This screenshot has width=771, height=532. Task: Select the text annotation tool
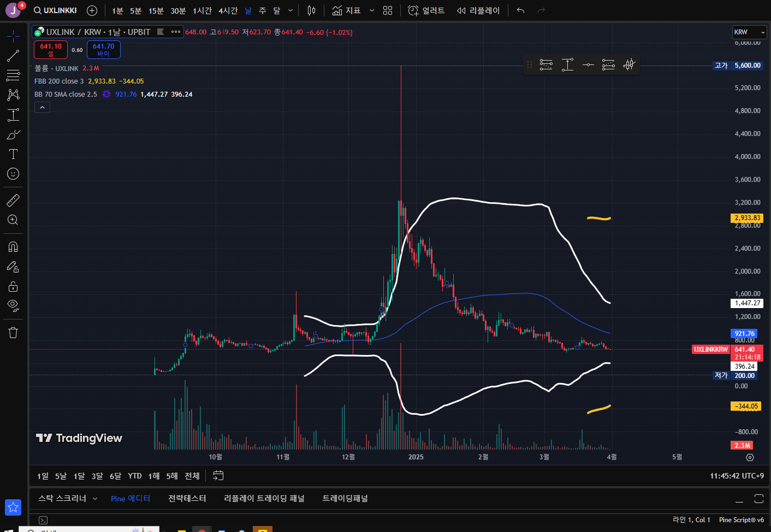13,154
